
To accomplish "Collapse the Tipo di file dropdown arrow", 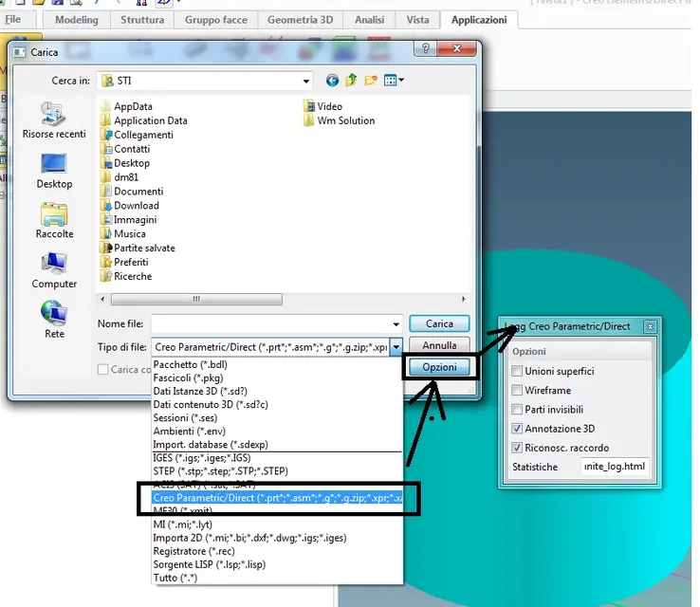I will [x=396, y=347].
